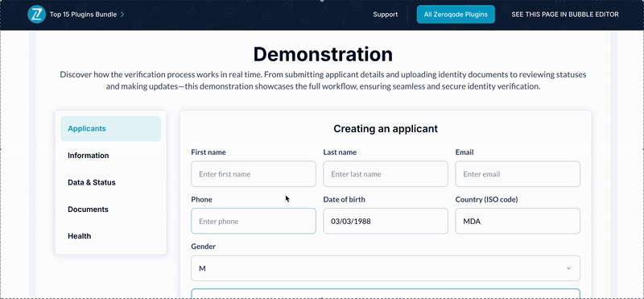Click the chevron next to Plugins Bundle
The width and height of the screenshot is (644, 299).
pos(122,15)
